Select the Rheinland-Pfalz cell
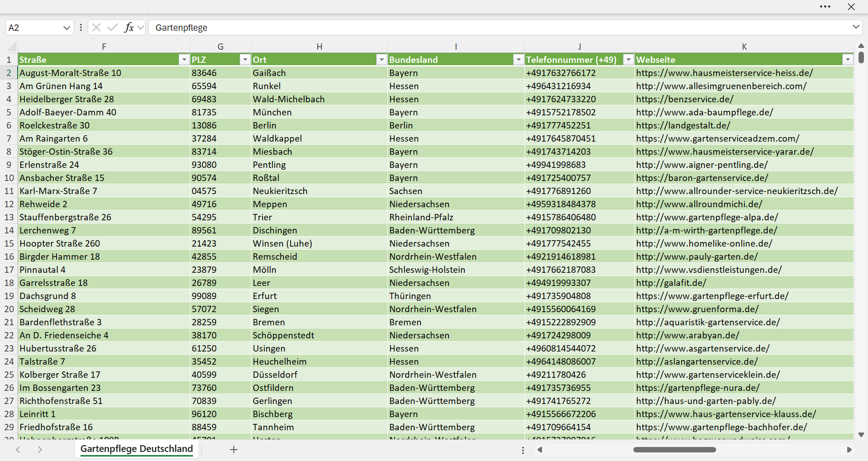Viewport: 868px width, 461px height. [456, 217]
